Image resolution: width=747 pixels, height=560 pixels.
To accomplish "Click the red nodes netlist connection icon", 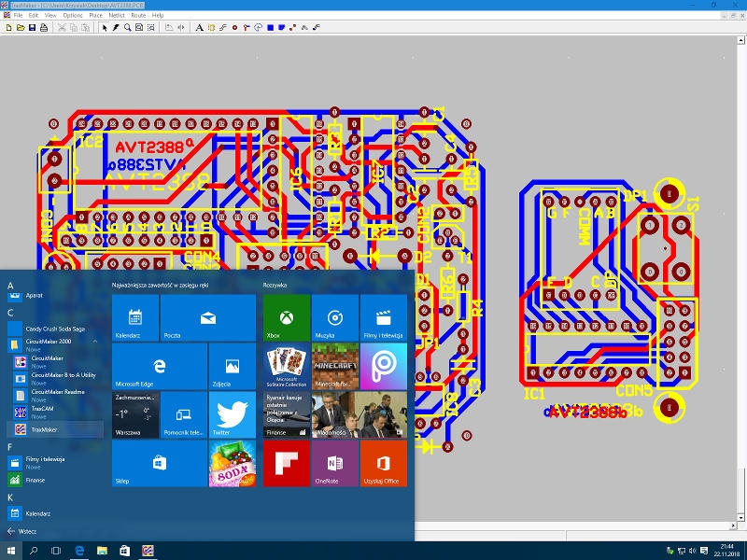I will (x=293, y=28).
